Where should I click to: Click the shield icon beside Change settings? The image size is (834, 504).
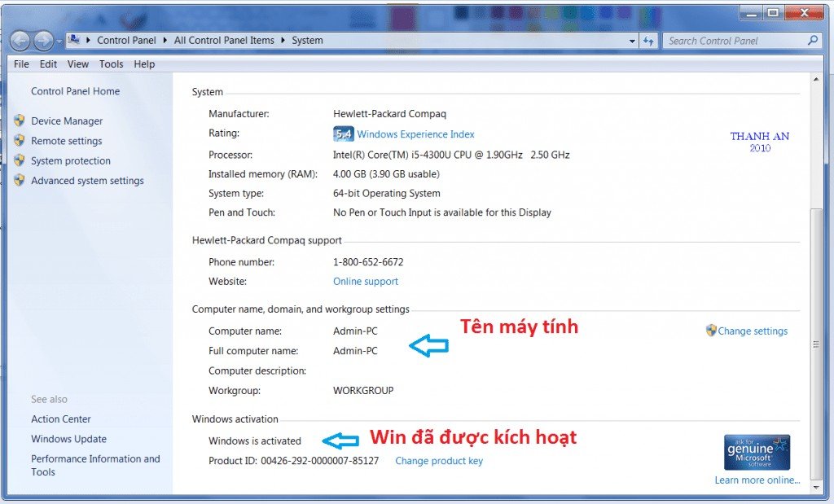712,331
